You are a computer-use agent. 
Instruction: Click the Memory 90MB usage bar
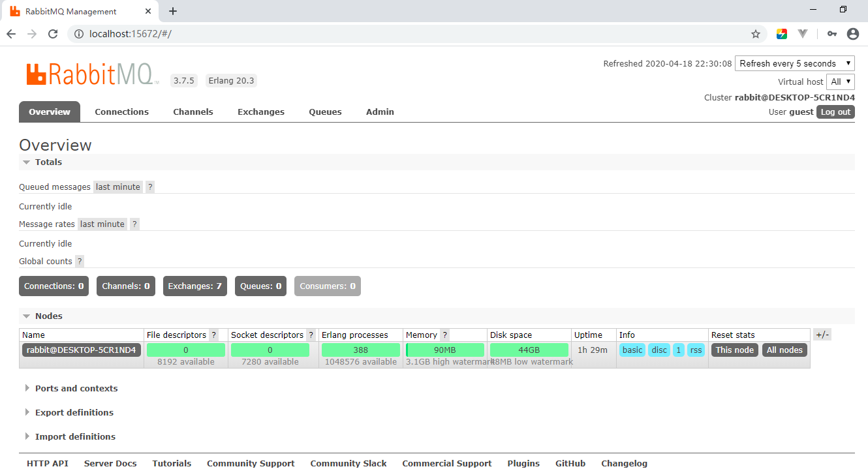click(445, 350)
